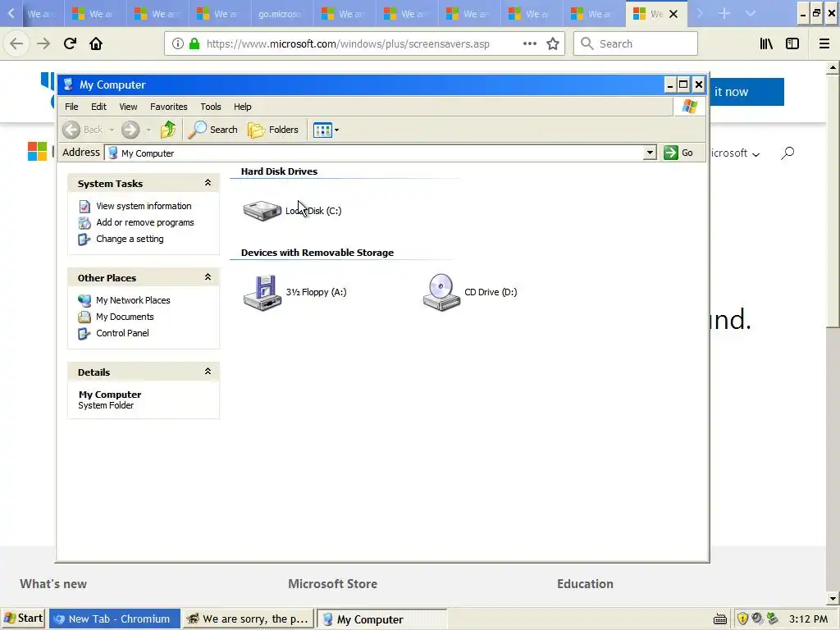Click the Go button beside Address bar

[x=678, y=153]
